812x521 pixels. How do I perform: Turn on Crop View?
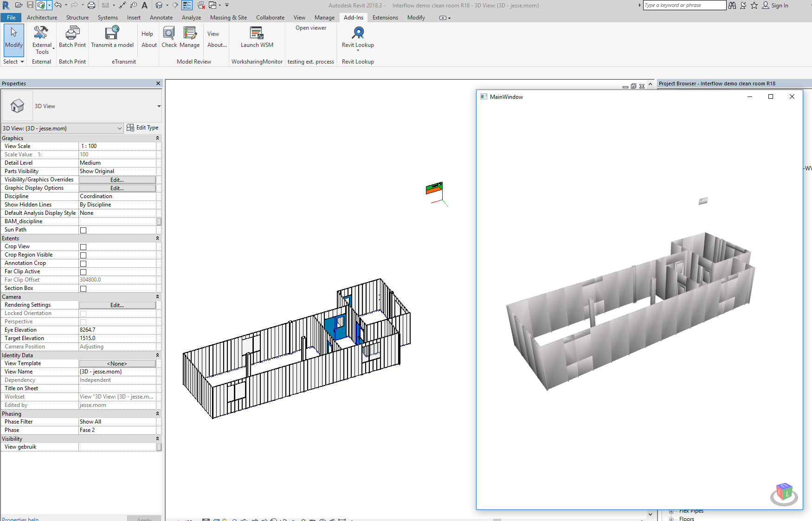[x=83, y=246]
